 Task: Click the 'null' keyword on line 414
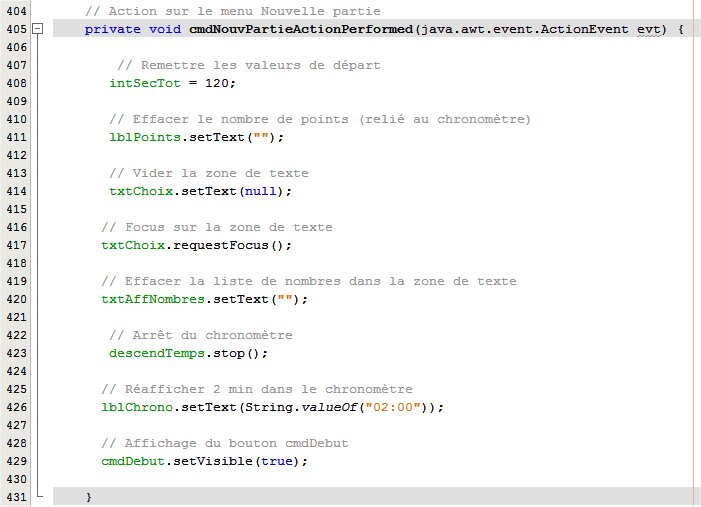(261, 191)
